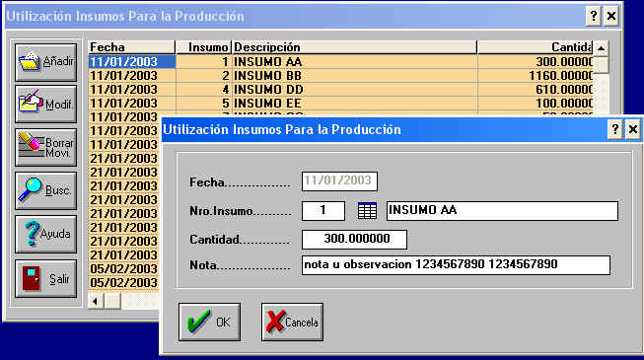Click the Salir door exit button
This screenshot has width=644, height=360.
[x=46, y=278]
